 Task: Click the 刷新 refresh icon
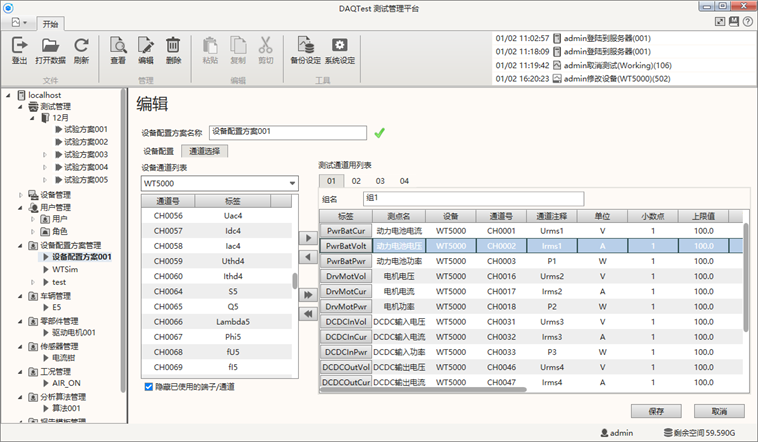[82, 46]
